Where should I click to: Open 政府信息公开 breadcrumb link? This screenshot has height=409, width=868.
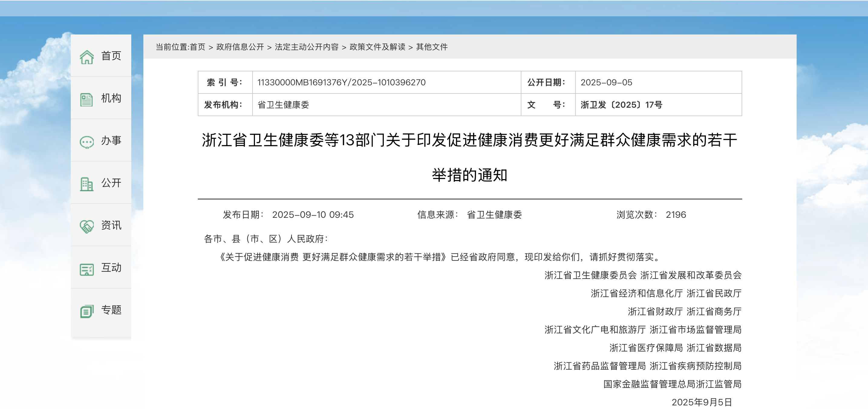point(240,47)
